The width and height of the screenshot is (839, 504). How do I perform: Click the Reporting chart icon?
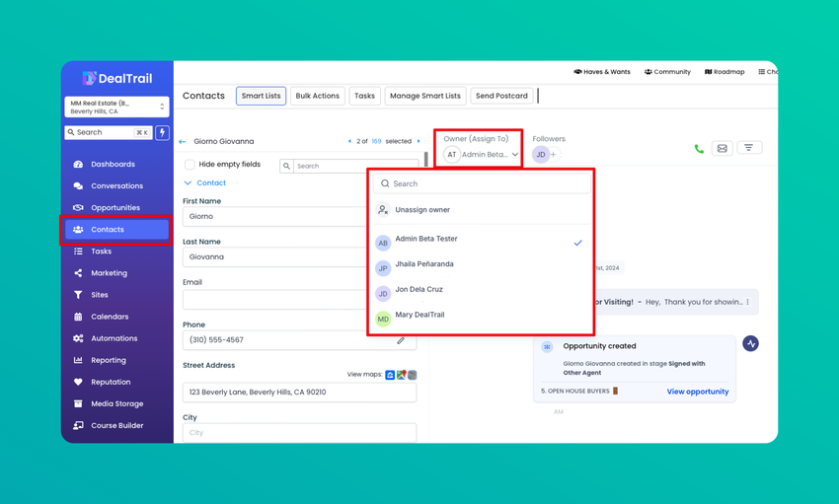point(78,360)
